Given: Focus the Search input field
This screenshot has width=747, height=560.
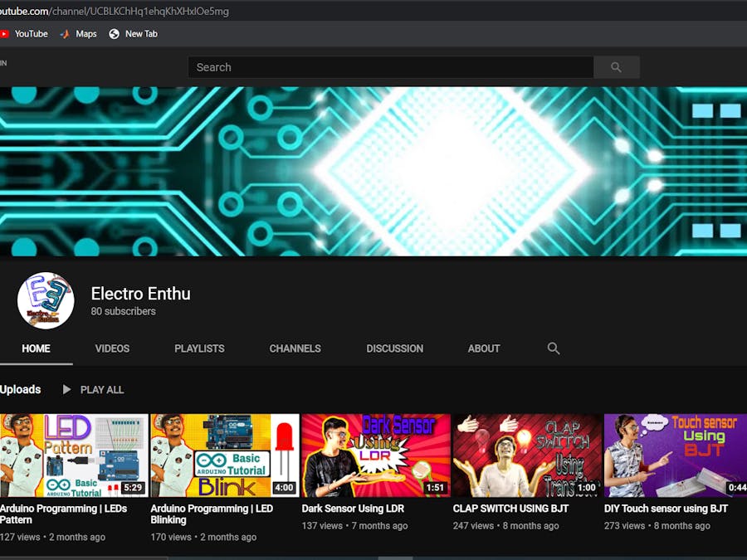Looking at the screenshot, I should (x=391, y=67).
